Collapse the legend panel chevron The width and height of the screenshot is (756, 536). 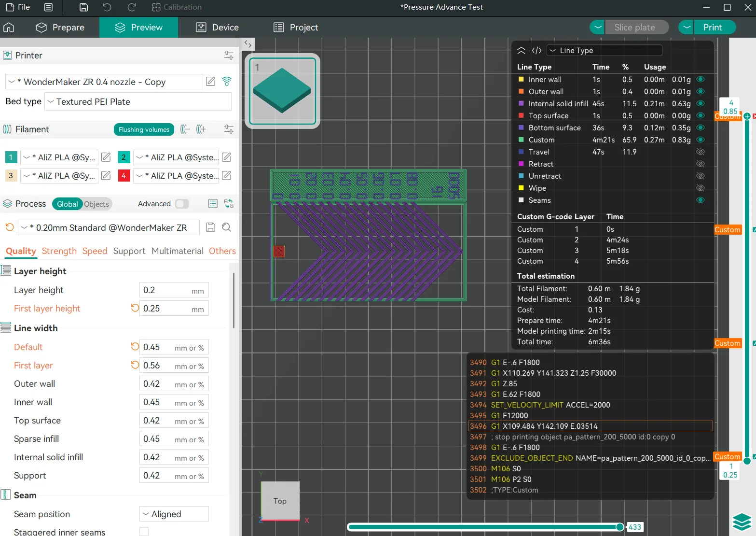tap(521, 51)
